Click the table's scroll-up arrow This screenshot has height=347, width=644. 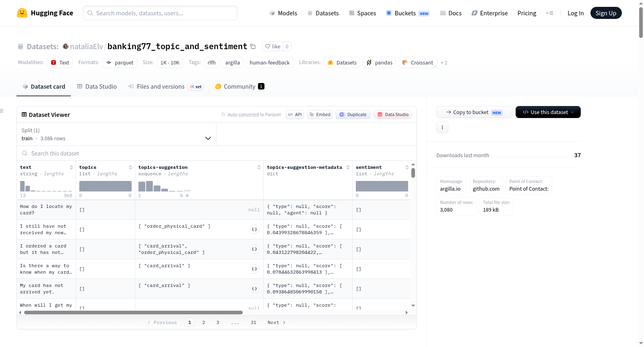click(x=413, y=164)
